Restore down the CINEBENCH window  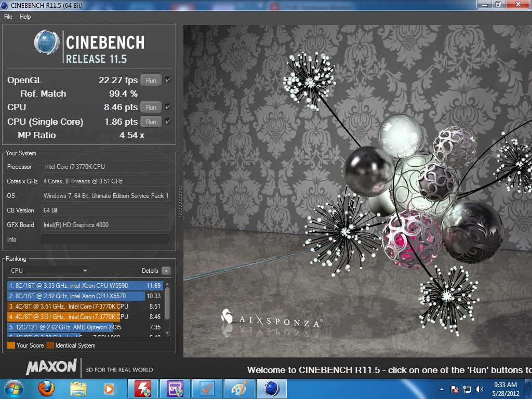click(498, 5)
